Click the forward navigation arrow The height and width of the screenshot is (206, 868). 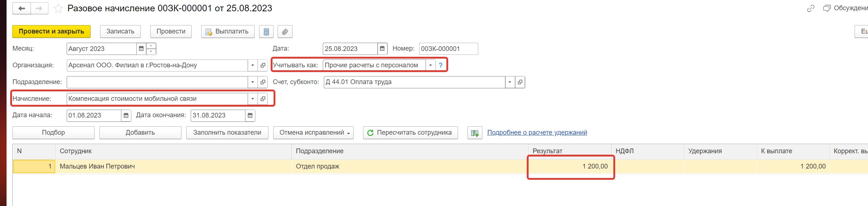(x=39, y=8)
